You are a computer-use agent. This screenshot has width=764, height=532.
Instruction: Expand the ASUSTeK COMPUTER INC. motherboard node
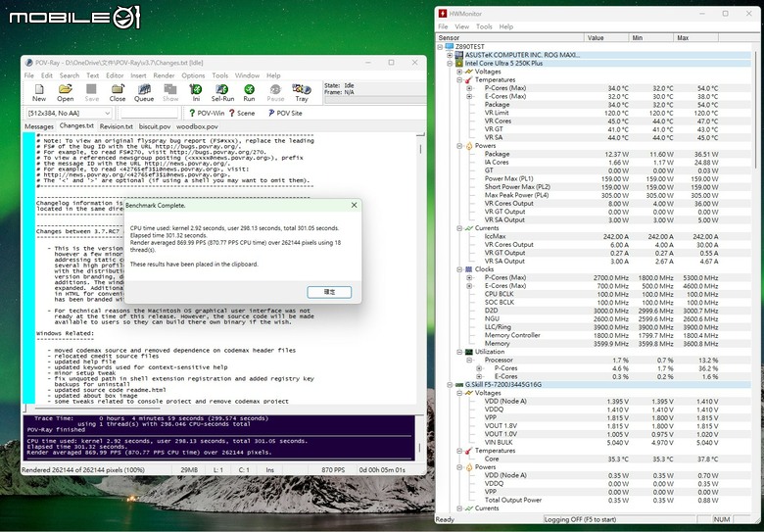(x=450, y=55)
